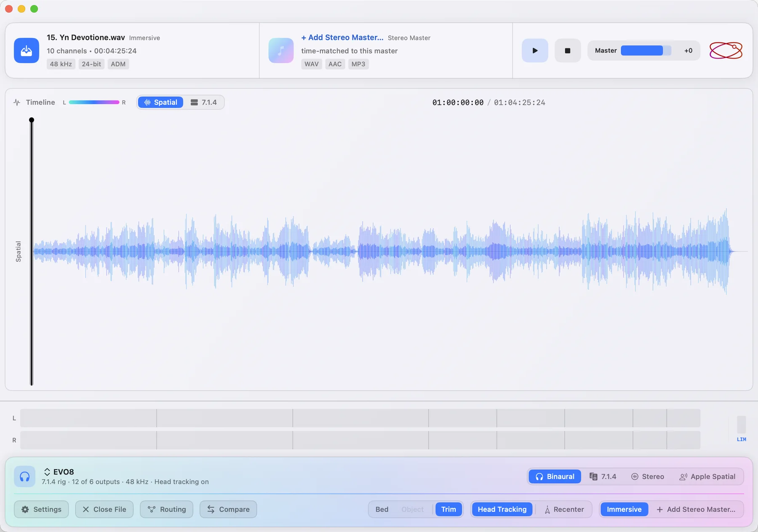Click the + Add Stereo Master link at top
Image resolution: width=758 pixels, height=532 pixels.
(x=342, y=37)
